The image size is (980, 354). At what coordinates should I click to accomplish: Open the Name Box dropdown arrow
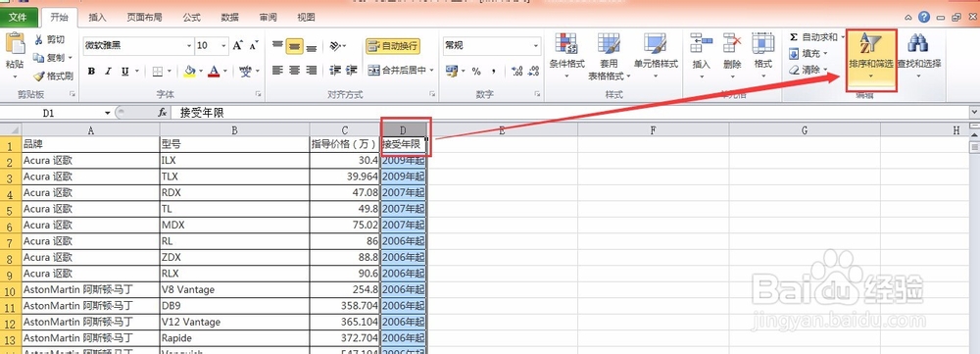point(108,113)
